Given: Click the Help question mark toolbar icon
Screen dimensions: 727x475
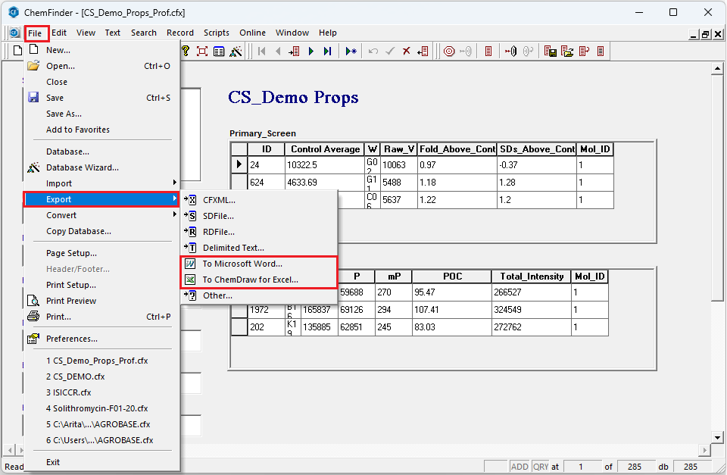Looking at the screenshot, I should point(185,51).
